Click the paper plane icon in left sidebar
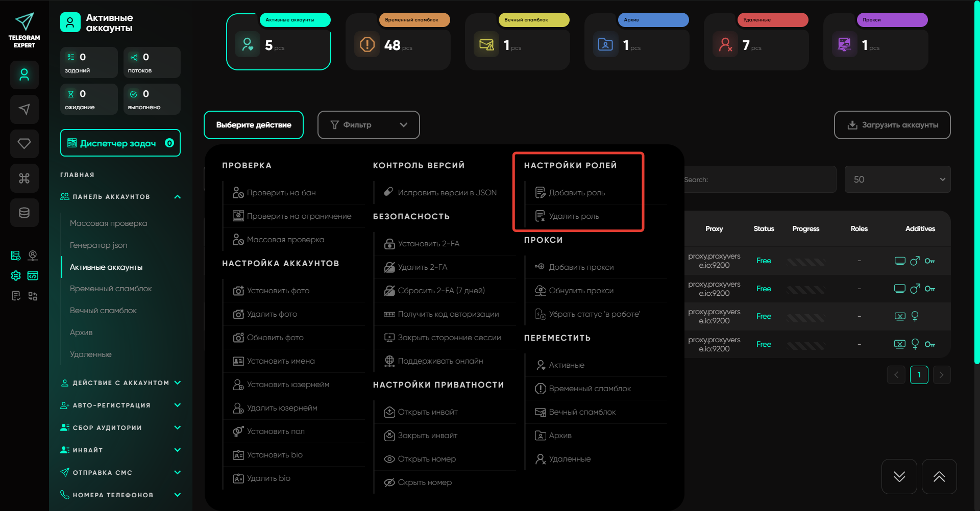The width and height of the screenshot is (980, 511). click(24, 109)
